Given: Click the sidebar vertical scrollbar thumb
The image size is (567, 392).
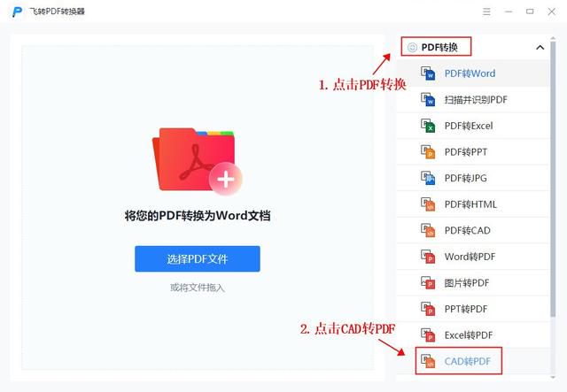Looking at the screenshot, I should click(x=553, y=179).
